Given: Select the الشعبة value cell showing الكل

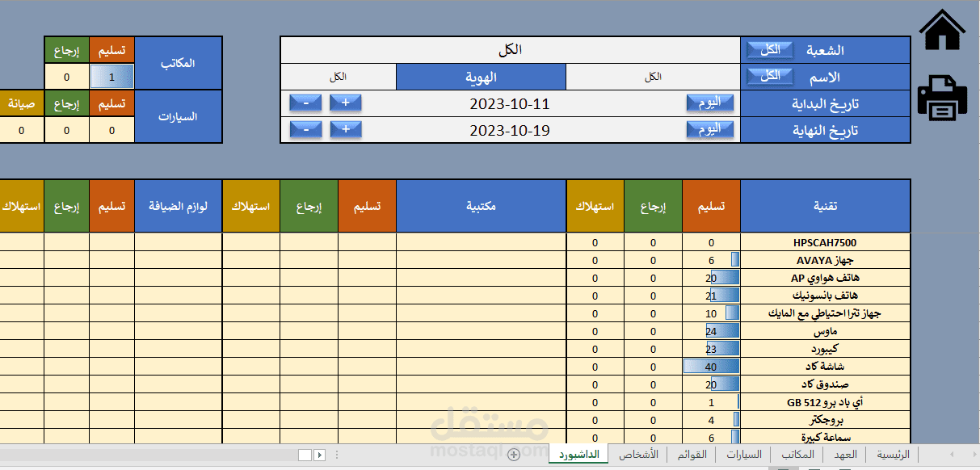Looking at the screenshot, I should pos(510,50).
